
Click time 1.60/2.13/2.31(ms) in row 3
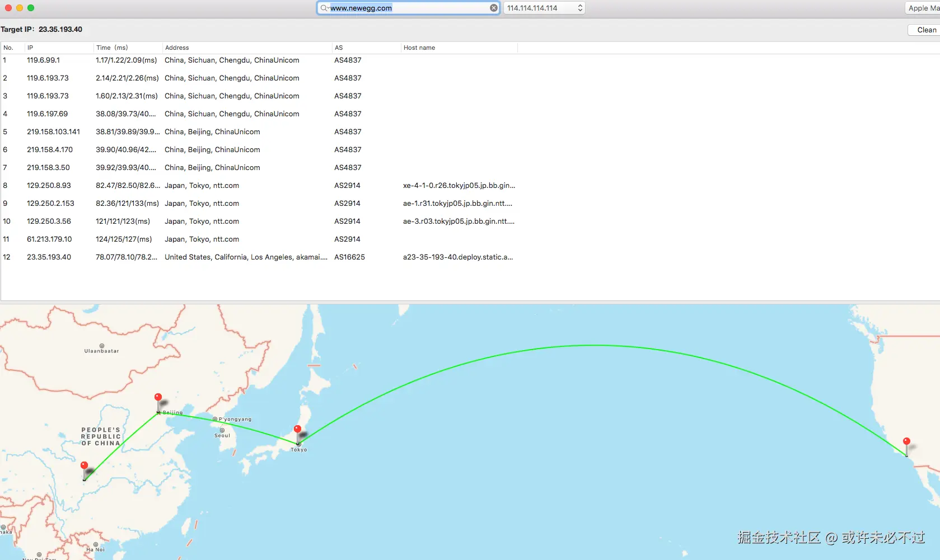[127, 96]
